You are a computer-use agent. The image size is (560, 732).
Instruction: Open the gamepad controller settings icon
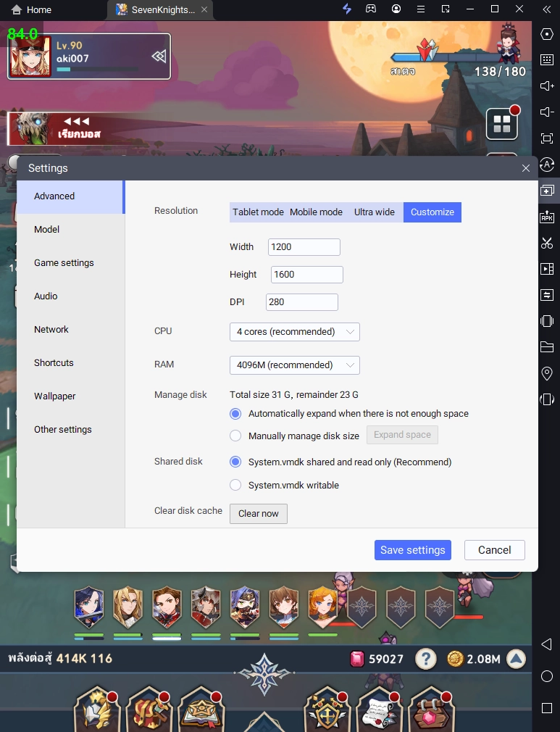(371, 9)
